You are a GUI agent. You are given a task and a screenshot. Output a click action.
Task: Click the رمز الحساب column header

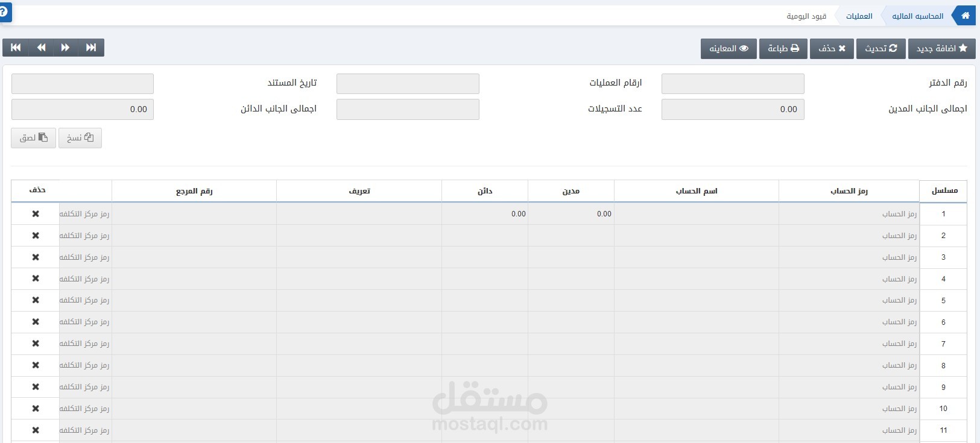tap(849, 191)
